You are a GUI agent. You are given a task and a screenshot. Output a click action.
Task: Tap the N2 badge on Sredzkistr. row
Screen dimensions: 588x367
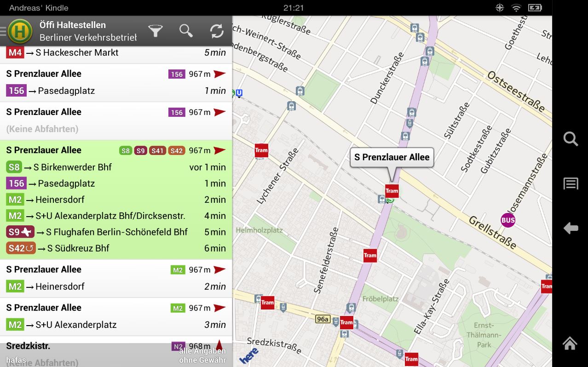pos(178,346)
